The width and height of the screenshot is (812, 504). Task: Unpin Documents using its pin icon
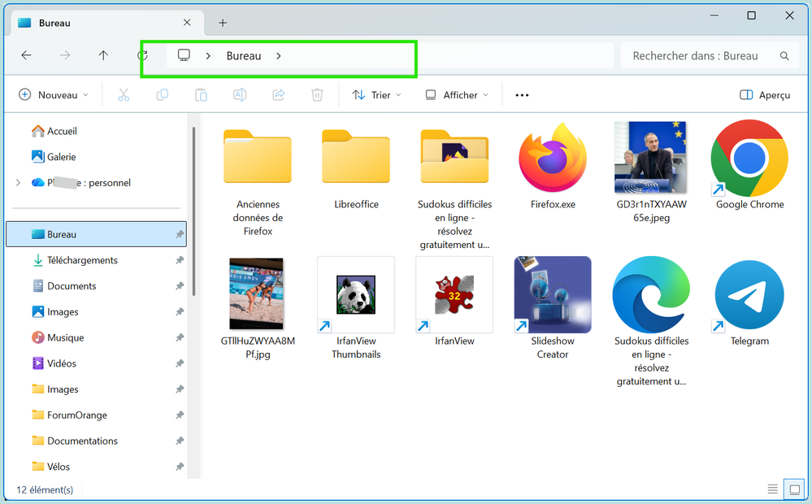(179, 286)
